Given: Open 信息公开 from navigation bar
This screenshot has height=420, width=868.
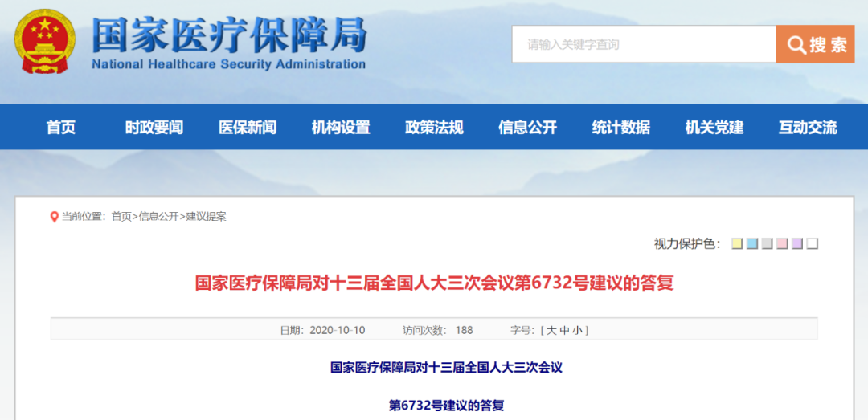Looking at the screenshot, I should (x=527, y=127).
